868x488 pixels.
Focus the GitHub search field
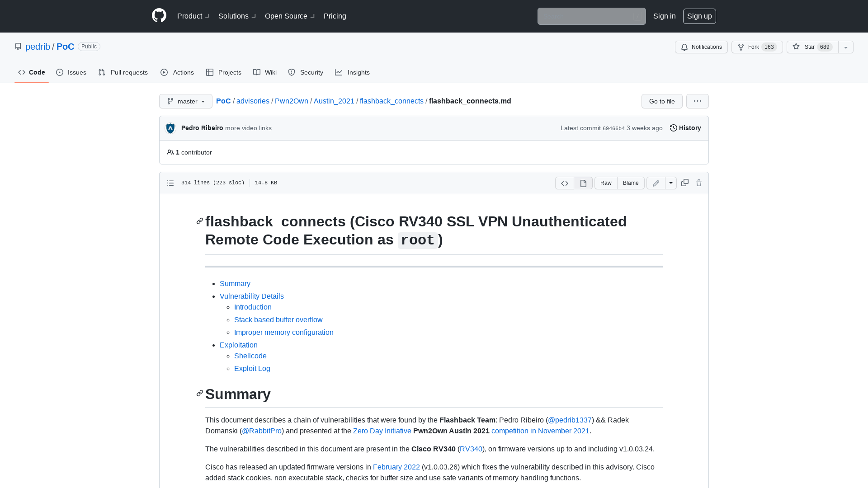click(591, 16)
